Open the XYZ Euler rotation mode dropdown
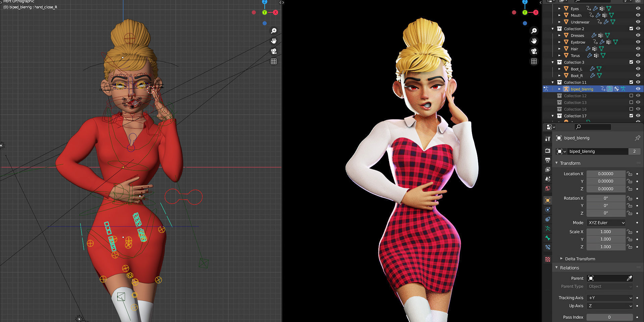This screenshot has width=644, height=322. coord(606,222)
